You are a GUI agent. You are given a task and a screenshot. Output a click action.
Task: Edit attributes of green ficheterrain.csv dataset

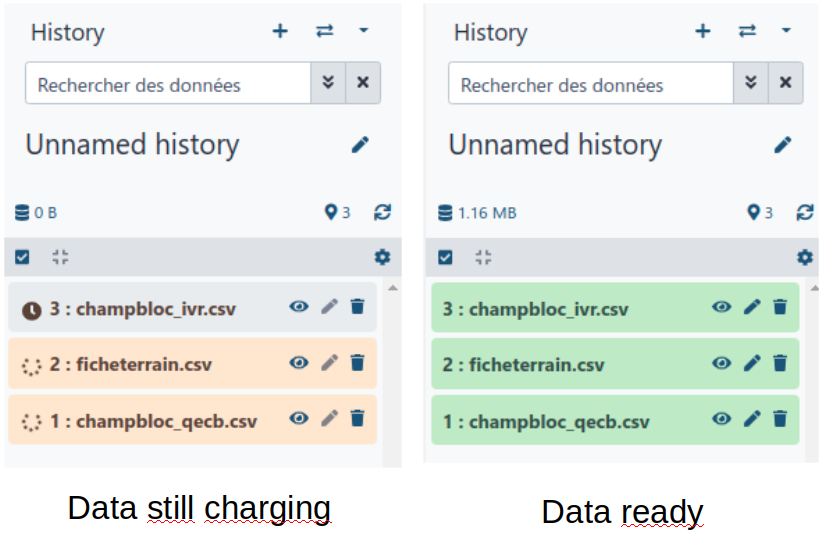752,363
